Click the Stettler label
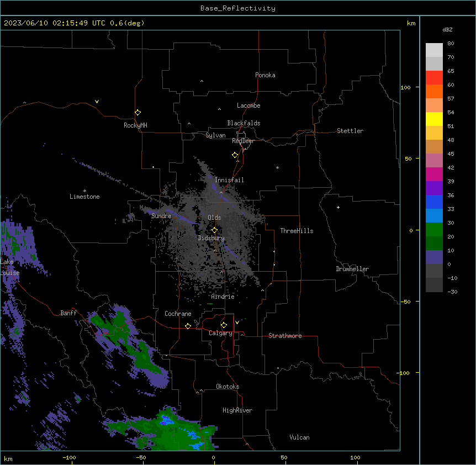Viewport: 476px width, 465px height. [350, 131]
